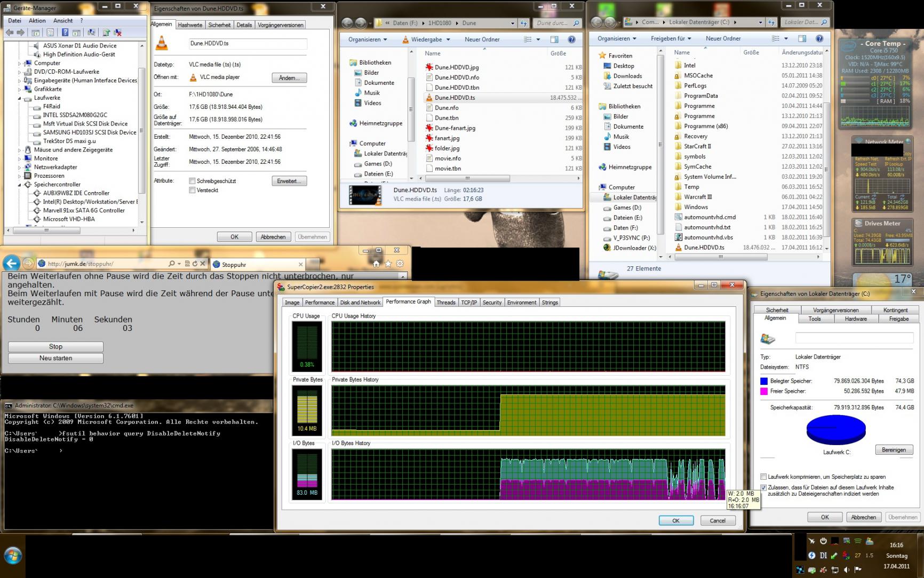Toggle preview pane in C: drive explorer window

[x=802, y=38]
